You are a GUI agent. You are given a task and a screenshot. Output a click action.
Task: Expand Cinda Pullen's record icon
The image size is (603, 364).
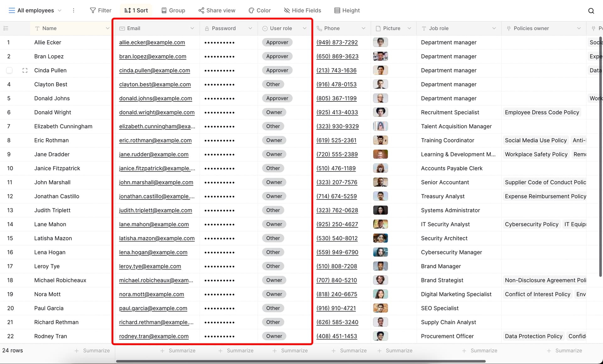(25, 70)
